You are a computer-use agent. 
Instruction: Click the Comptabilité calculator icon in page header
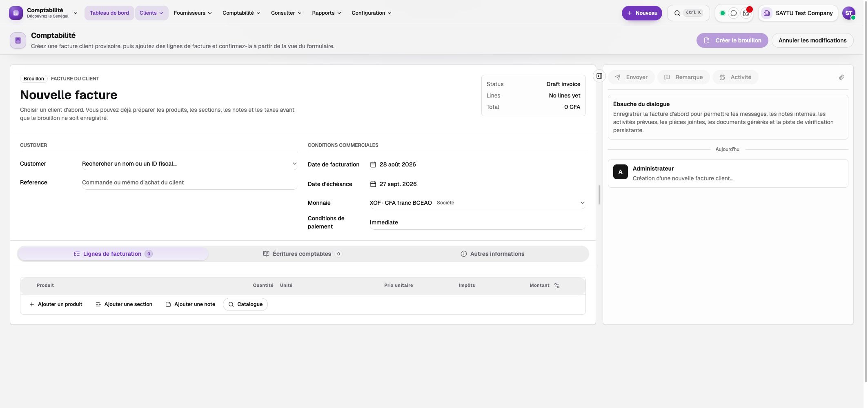click(x=18, y=40)
